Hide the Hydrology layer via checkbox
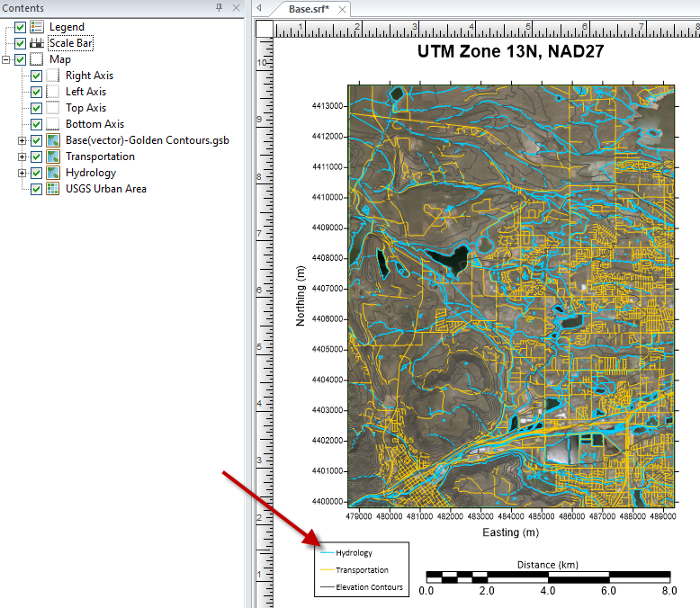This screenshot has width=700, height=608. (x=37, y=173)
